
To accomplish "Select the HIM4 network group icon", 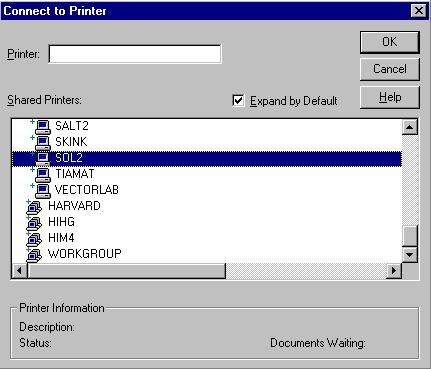I will click(34, 239).
